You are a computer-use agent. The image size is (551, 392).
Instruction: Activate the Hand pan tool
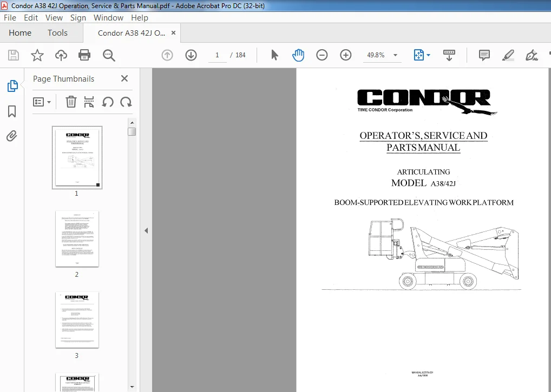(298, 55)
